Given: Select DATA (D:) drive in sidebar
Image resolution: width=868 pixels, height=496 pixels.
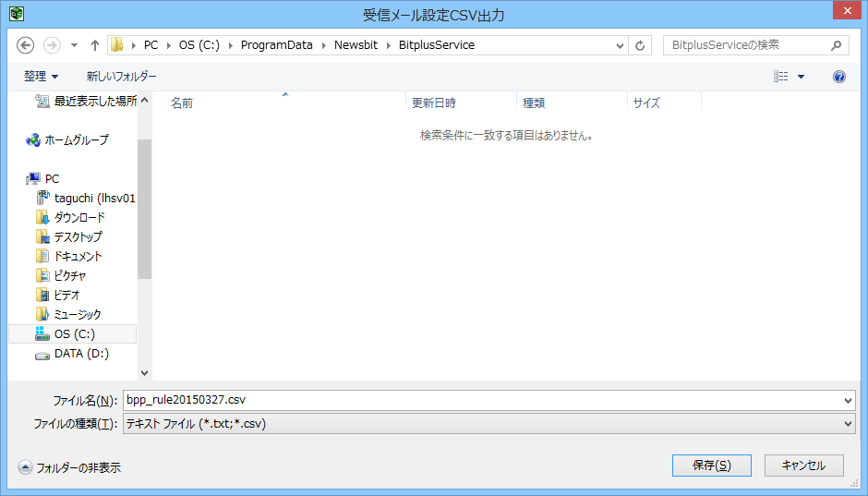Looking at the screenshot, I should click(72, 353).
